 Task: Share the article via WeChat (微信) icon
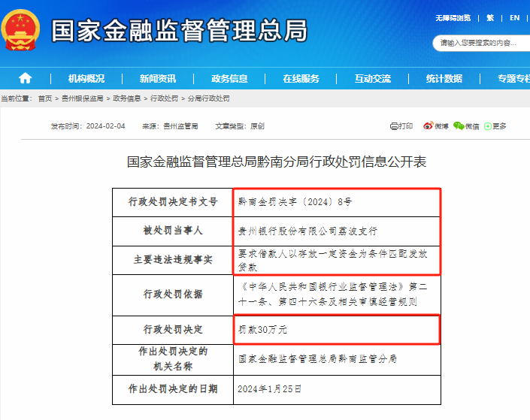pyautogui.click(x=465, y=126)
